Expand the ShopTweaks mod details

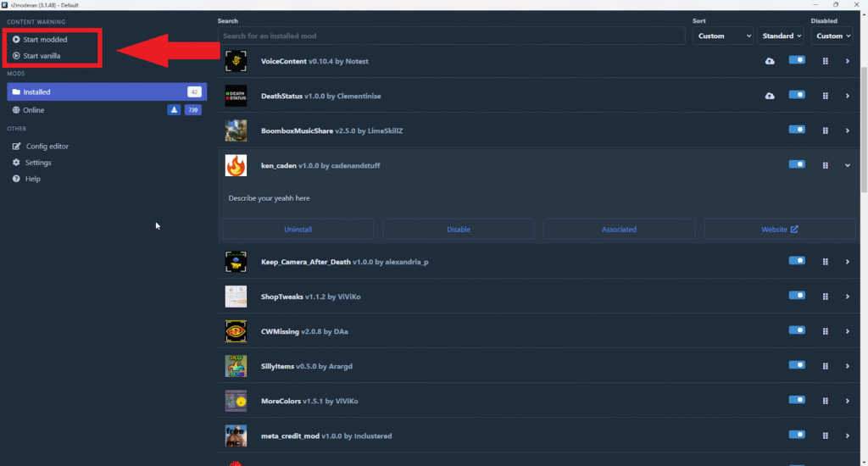pyautogui.click(x=848, y=297)
